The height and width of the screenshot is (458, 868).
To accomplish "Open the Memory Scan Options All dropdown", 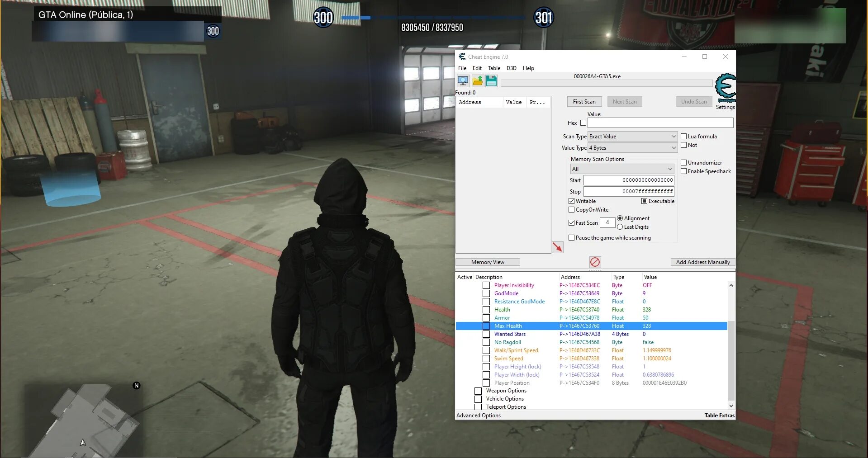I will click(622, 169).
